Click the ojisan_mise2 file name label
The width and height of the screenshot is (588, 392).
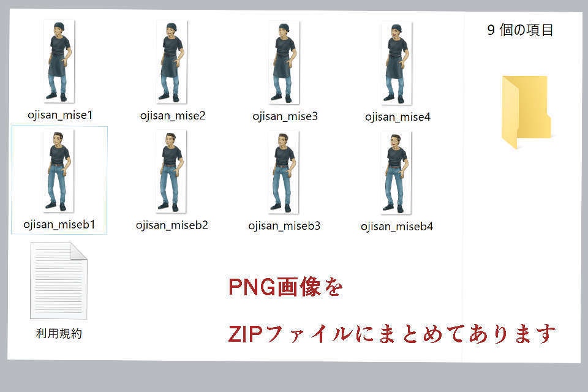171,115
